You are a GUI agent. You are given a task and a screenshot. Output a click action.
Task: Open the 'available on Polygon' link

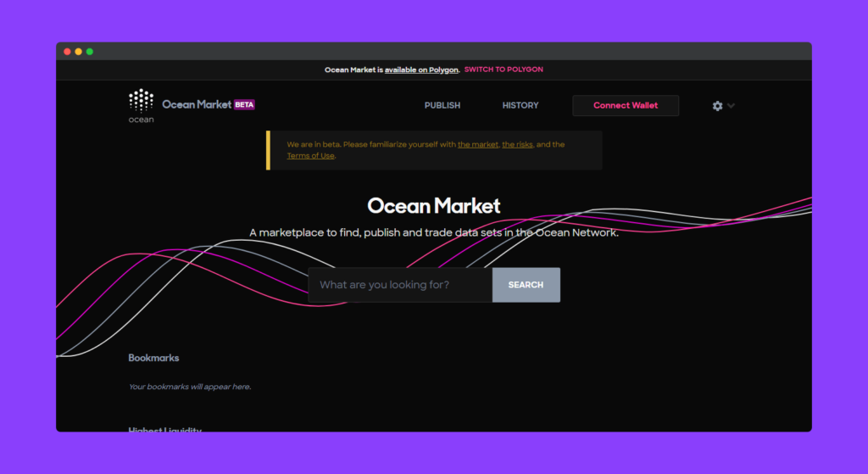[x=421, y=70]
